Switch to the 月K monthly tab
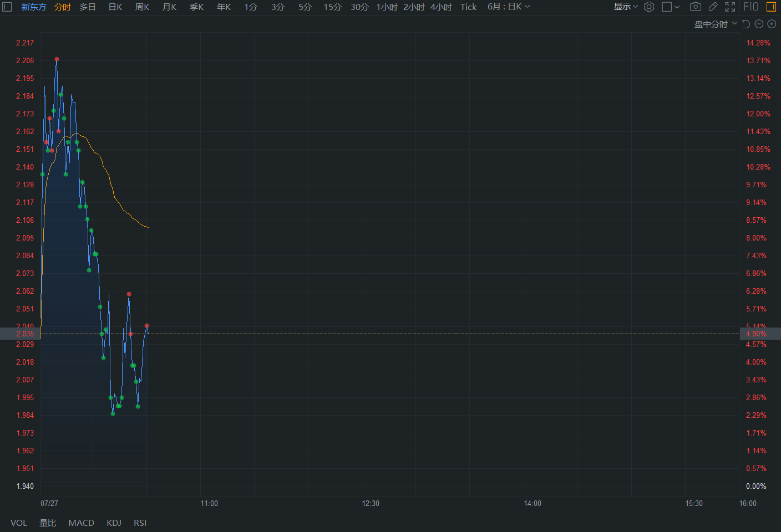 click(170, 7)
